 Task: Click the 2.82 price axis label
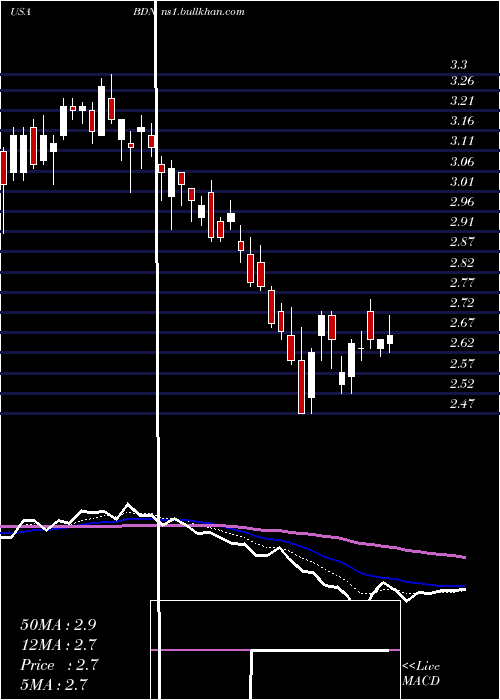click(462, 262)
